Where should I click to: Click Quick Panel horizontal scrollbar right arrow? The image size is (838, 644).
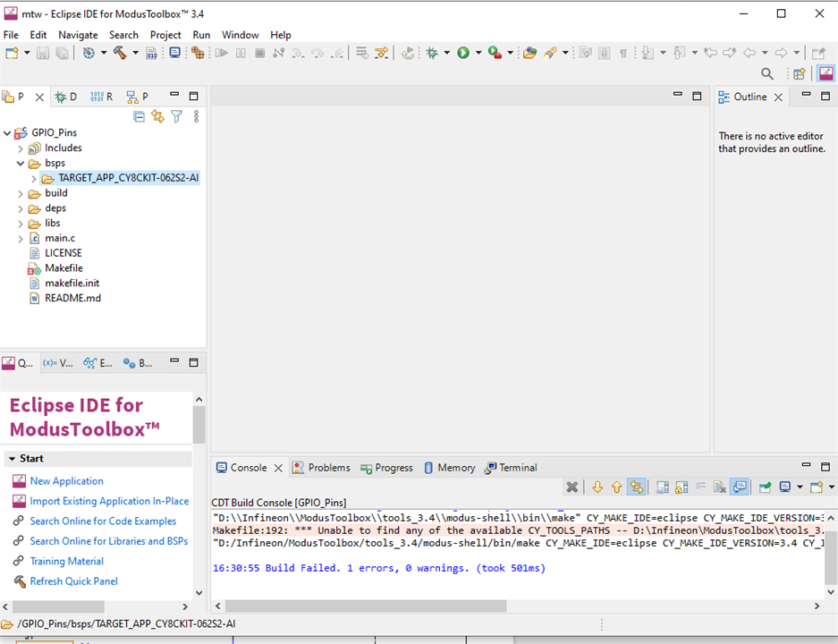point(185,606)
